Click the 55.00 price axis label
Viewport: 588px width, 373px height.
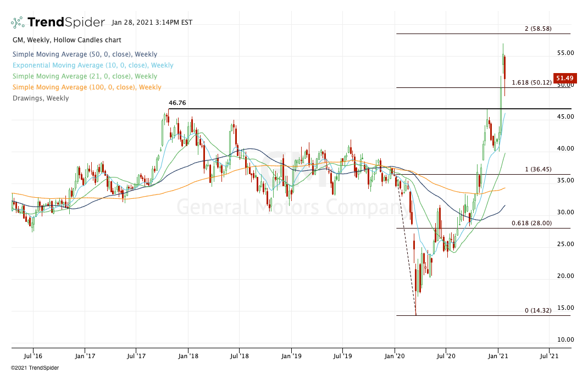565,53
